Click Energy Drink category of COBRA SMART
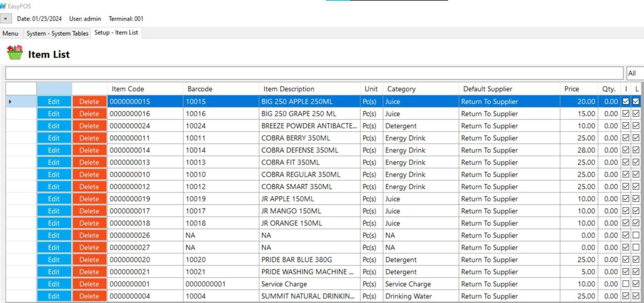 (421, 187)
